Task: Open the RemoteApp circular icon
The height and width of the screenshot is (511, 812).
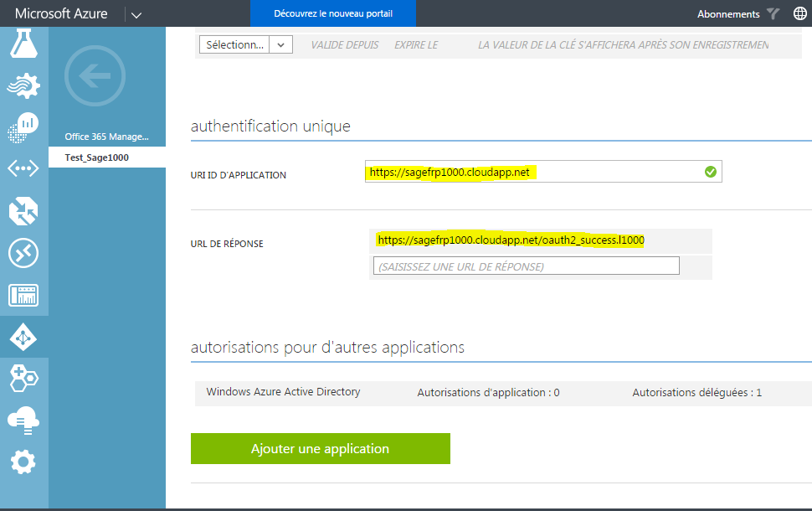Action: tap(23, 254)
